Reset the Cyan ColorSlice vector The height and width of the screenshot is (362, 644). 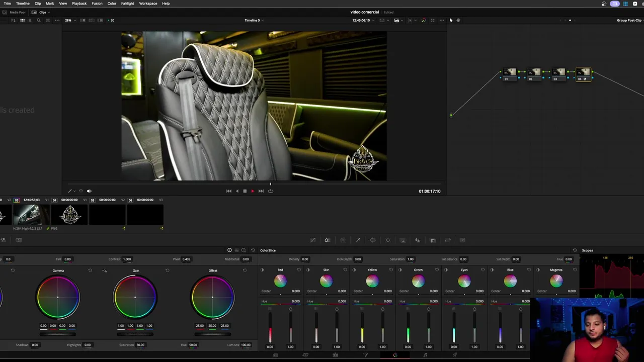pyautogui.click(x=483, y=270)
